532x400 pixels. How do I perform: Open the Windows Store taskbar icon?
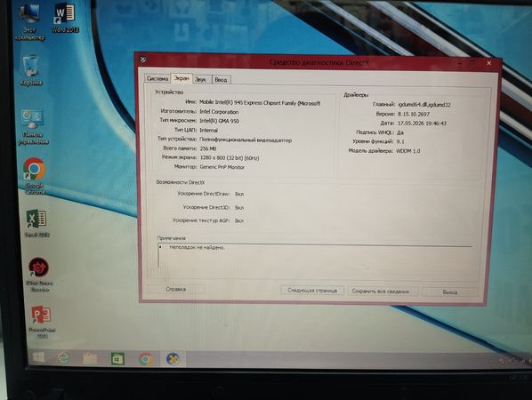point(117,359)
